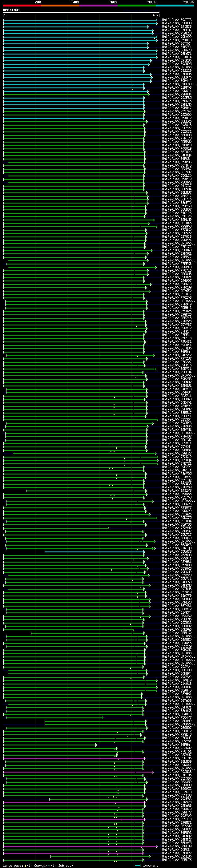Open hit UniRef100_A7PFQ7
The image size is (197, 868).
pos(177,30)
